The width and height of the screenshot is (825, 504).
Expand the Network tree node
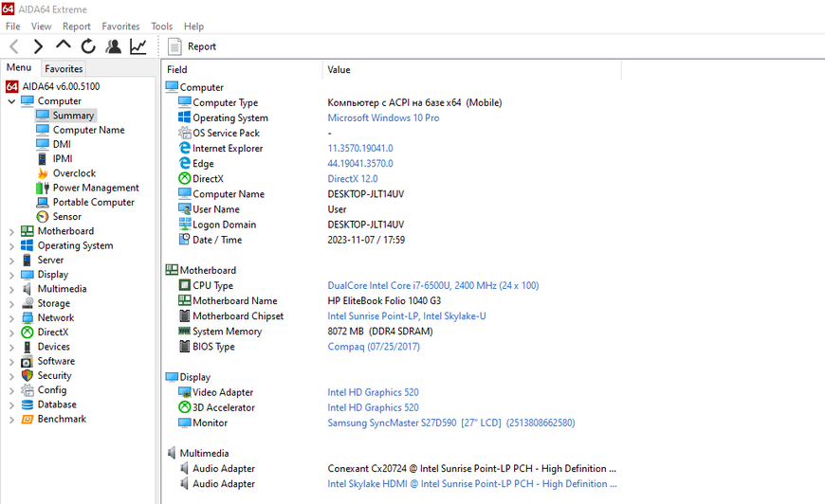[11, 318]
